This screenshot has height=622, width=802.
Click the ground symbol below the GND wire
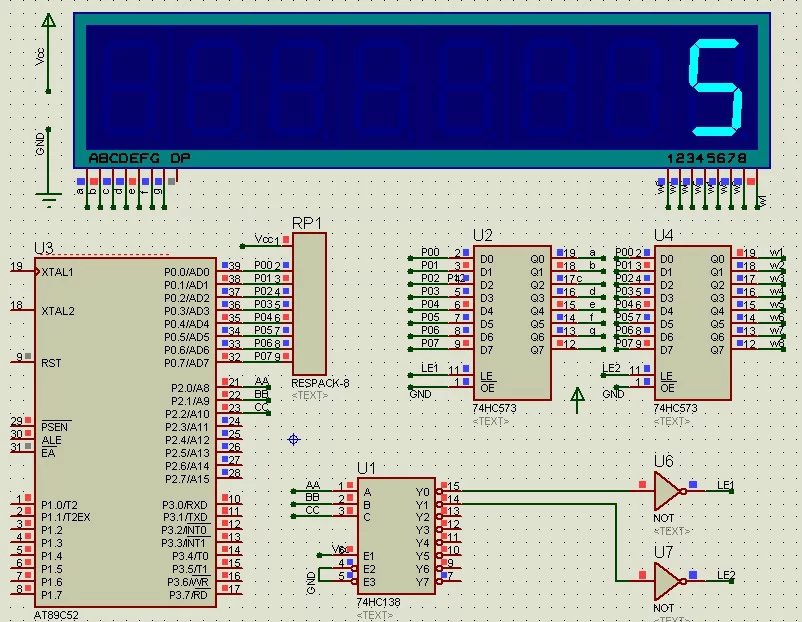[x=49, y=200]
